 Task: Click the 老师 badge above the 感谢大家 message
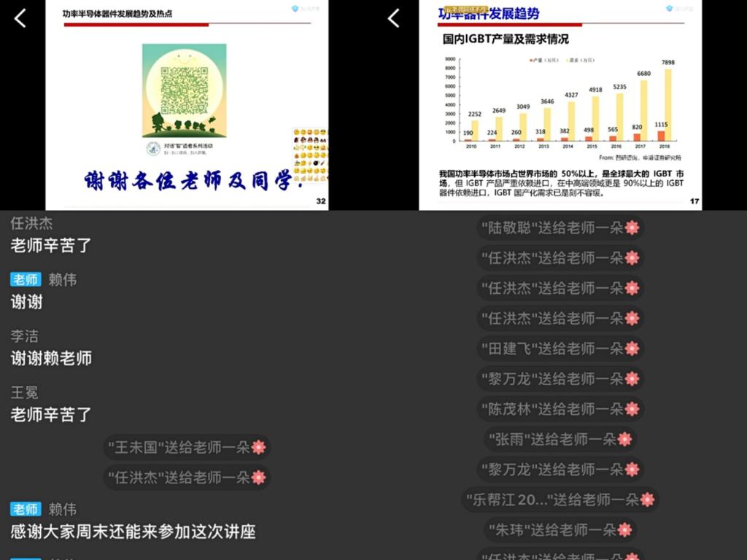pyautogui.click(x=26, y=509)
